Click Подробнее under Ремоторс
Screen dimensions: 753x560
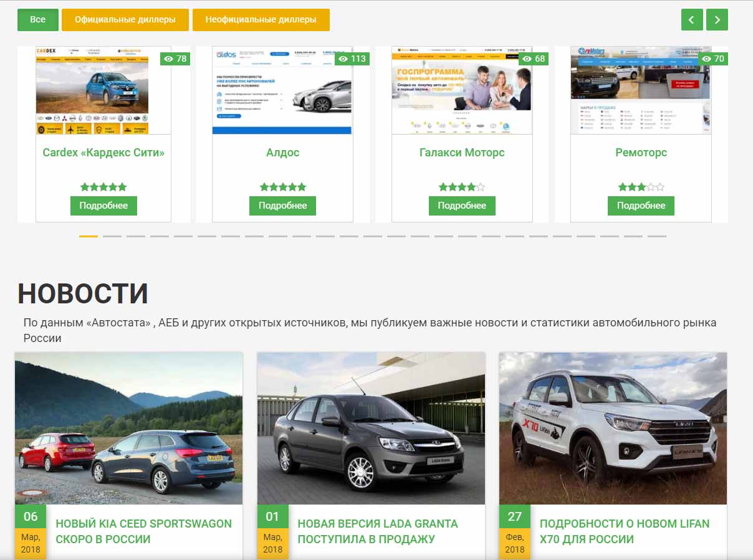point(641,206)
